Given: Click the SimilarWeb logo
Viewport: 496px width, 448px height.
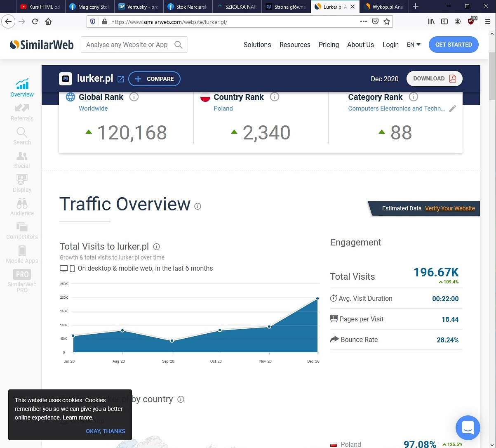Looking at the screenshot, I should (42, 45).
